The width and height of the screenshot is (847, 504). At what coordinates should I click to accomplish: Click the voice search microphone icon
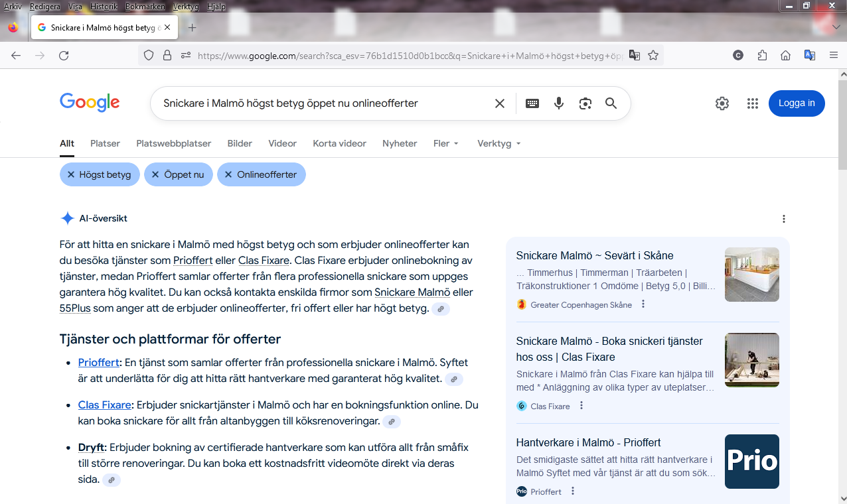pyautogui.click(x=559, y=103)
